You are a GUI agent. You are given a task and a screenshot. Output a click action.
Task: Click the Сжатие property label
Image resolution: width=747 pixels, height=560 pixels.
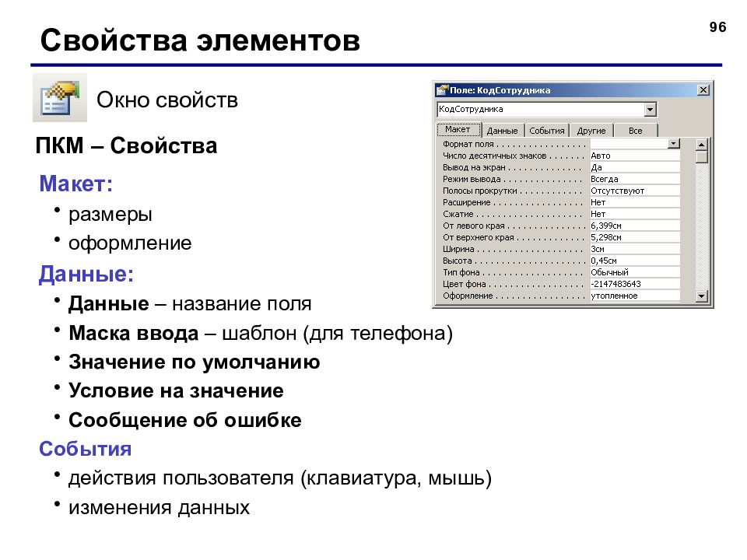(x=458, y=215)
